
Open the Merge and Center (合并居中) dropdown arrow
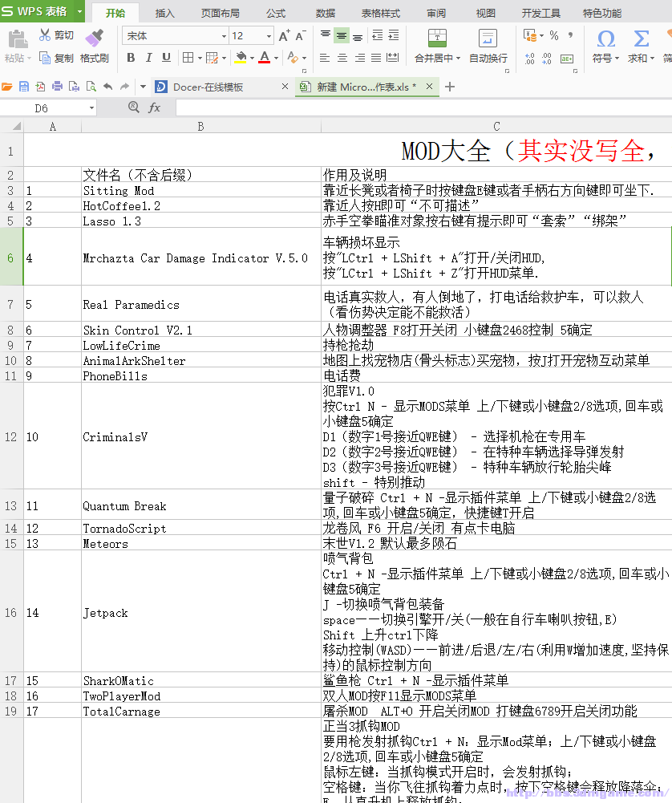coord(459,59)
